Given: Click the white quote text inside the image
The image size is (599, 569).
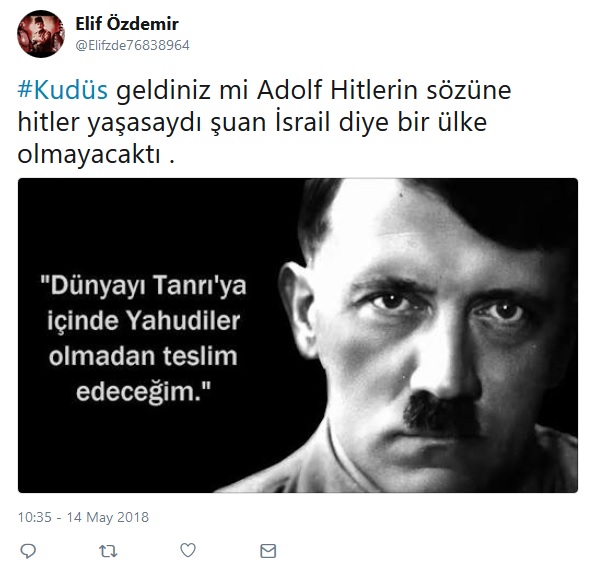Looking at the screenshot, I should (143, 339).
